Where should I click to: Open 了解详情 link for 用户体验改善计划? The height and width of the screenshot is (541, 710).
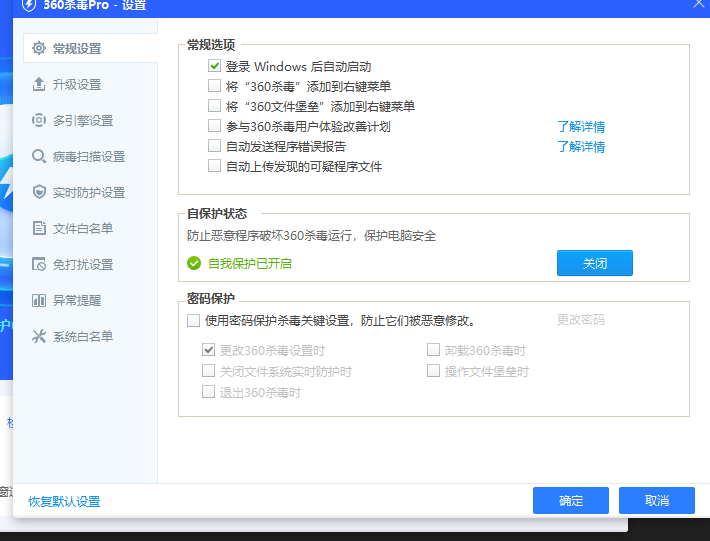tap(581, 126)
